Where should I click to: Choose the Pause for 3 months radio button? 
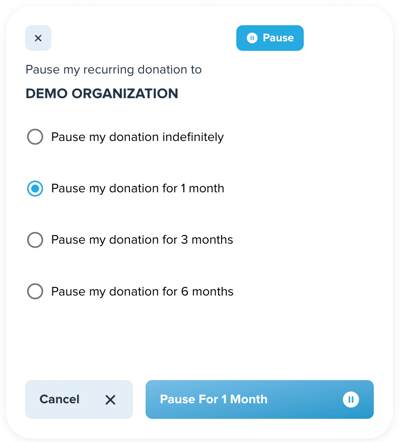tap(35, 240)
